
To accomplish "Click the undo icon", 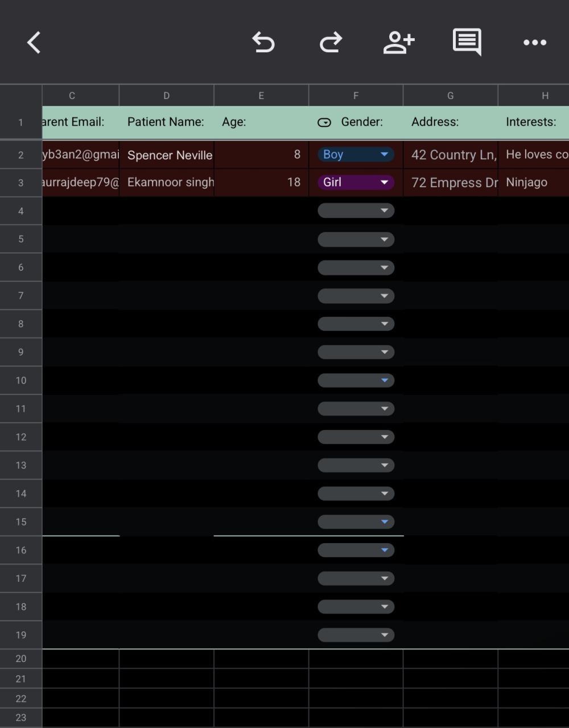I will click(x=263, y=43).
